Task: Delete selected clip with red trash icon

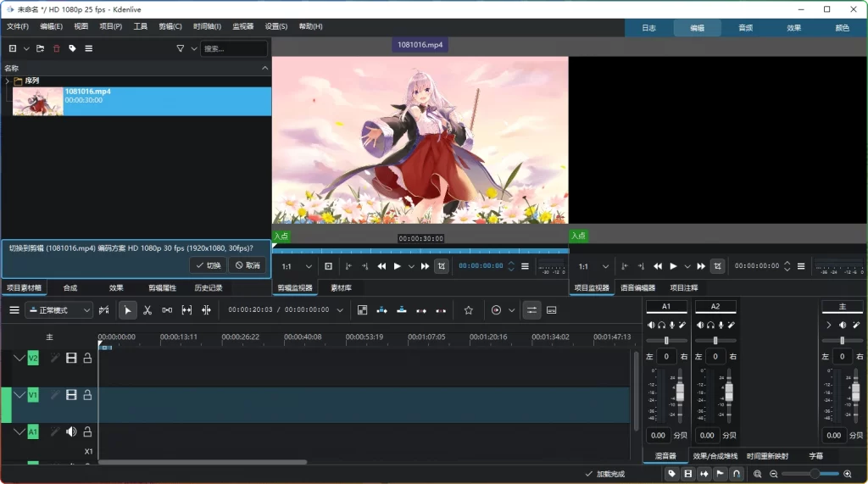Action: [57, 48]
